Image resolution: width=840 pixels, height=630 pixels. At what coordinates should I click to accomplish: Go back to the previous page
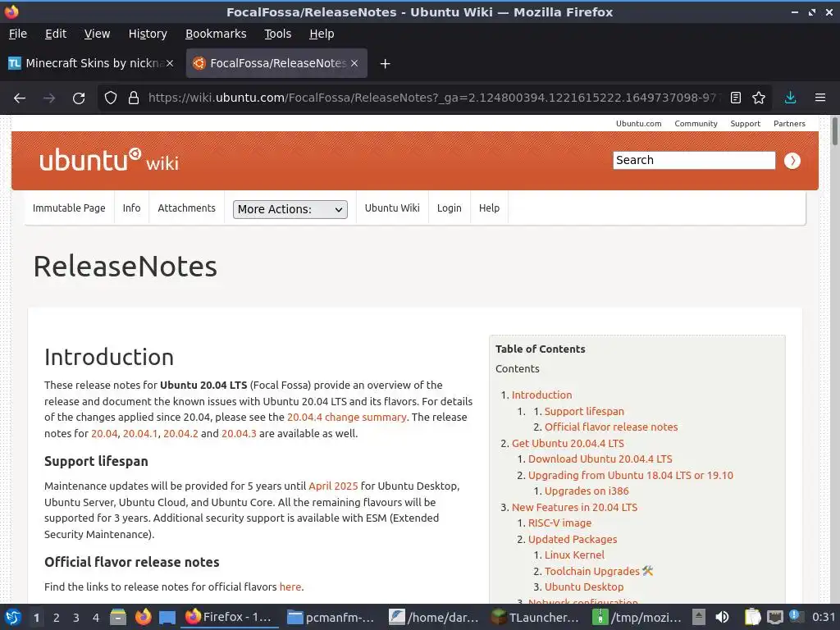click(20, 98)
